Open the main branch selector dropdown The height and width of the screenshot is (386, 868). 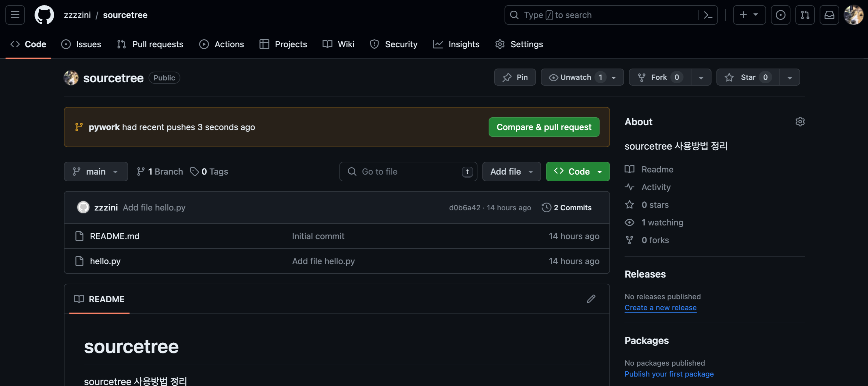(96, 172)
